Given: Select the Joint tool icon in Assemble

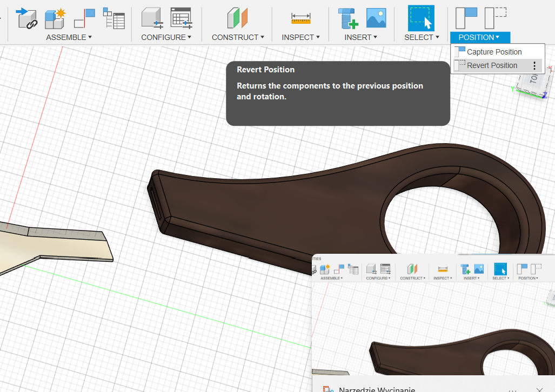Looking at the screenshot, I should pos(84,18).
